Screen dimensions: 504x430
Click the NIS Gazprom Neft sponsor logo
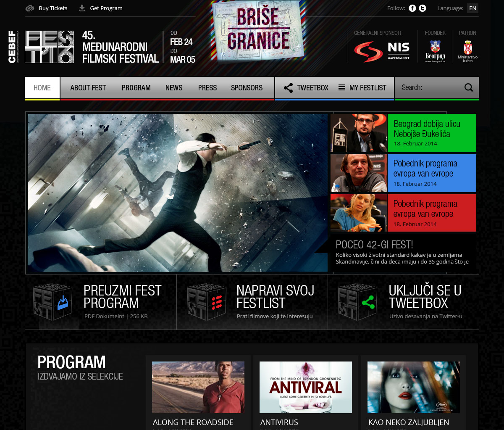click(382, 51)
